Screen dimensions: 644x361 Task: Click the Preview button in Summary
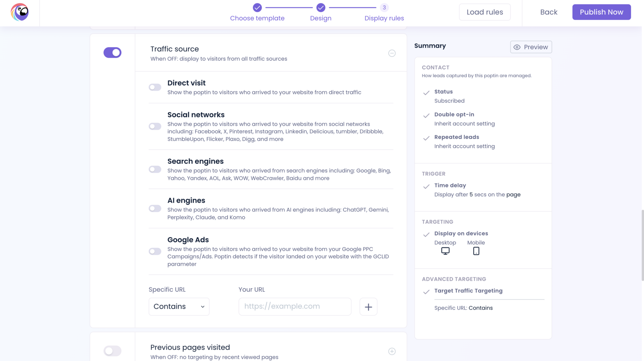point(531,47)
